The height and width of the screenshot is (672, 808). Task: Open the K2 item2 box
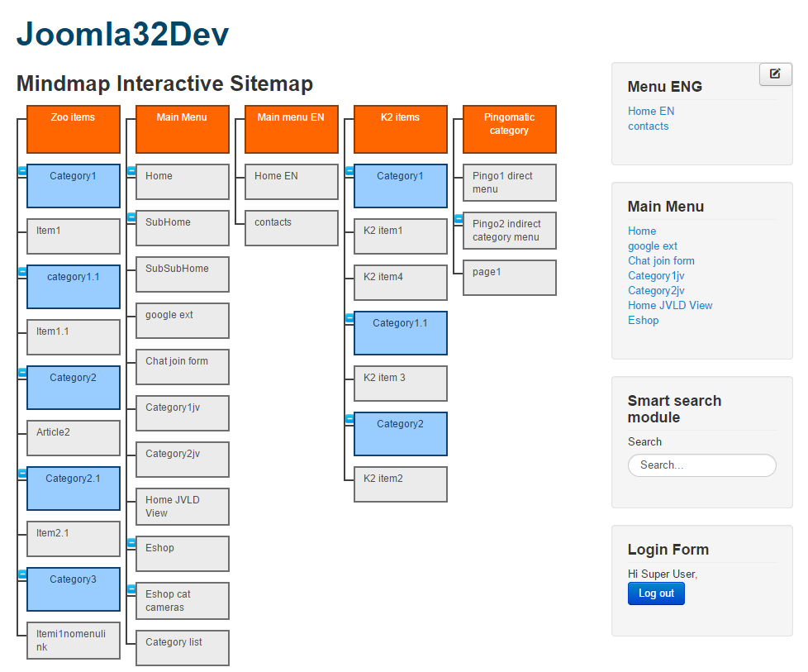(401, 484)
